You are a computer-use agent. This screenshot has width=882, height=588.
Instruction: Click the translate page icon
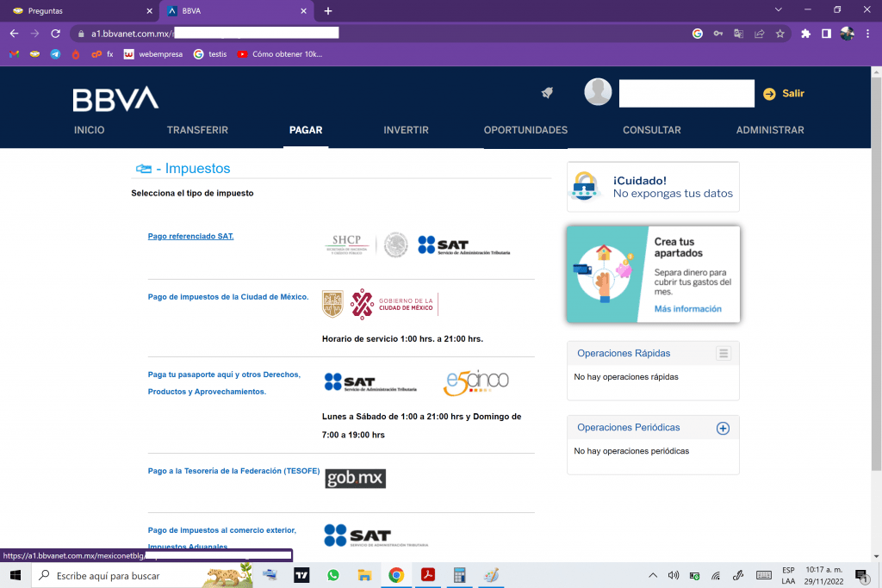pos(738,34)
